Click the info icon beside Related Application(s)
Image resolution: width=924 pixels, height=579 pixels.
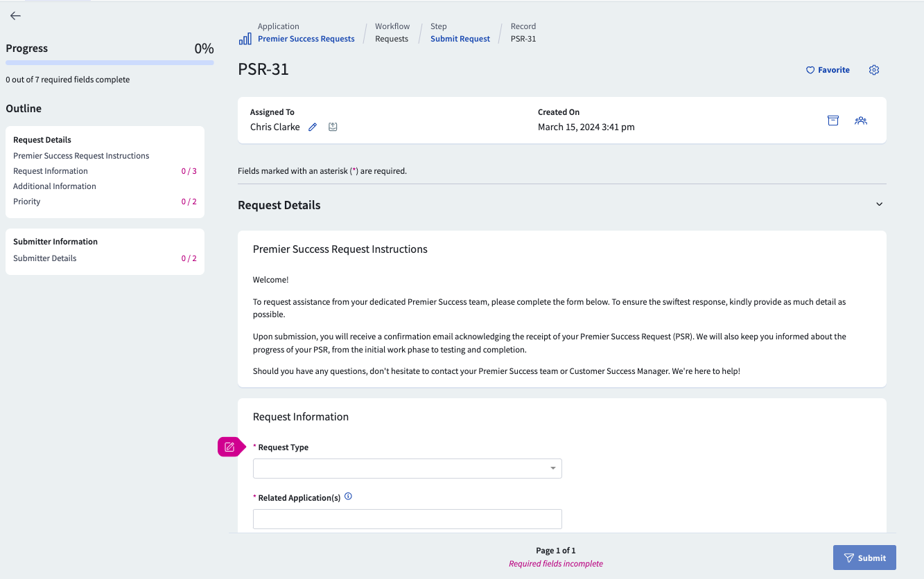(349, 496)
